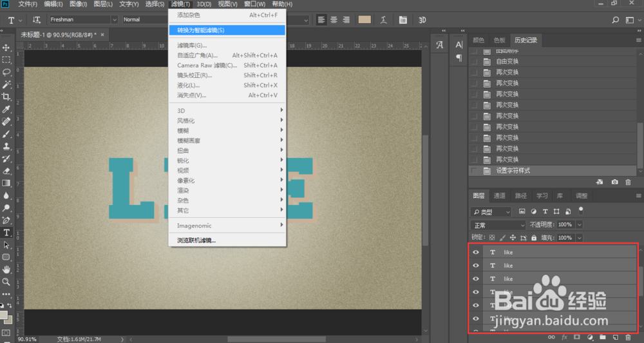
Task: Open the 正常 blend mode dropdown
Action: tap(498, 225)
